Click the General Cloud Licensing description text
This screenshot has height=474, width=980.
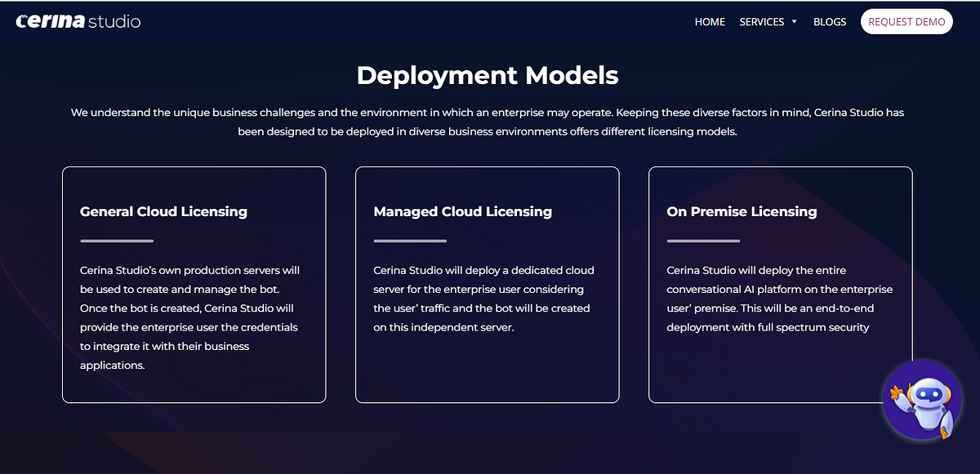pos(190,317)
